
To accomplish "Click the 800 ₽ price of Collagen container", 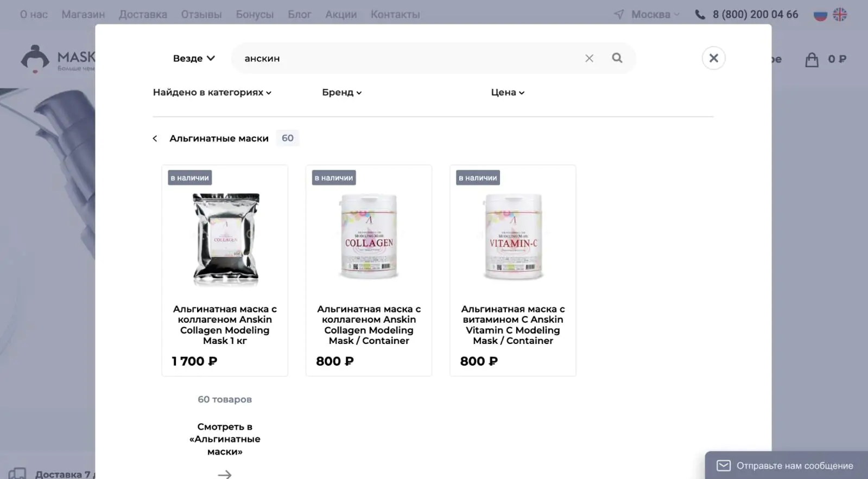I will 335,361.
